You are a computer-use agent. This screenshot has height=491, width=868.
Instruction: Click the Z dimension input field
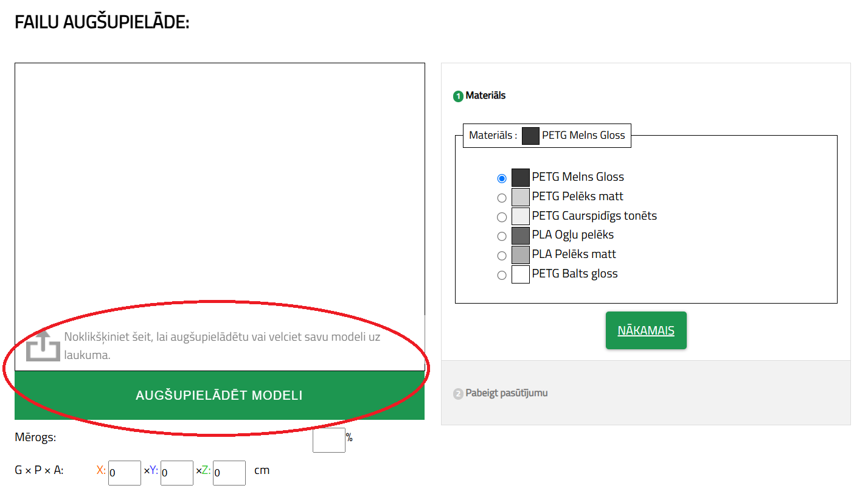point(229,473)
